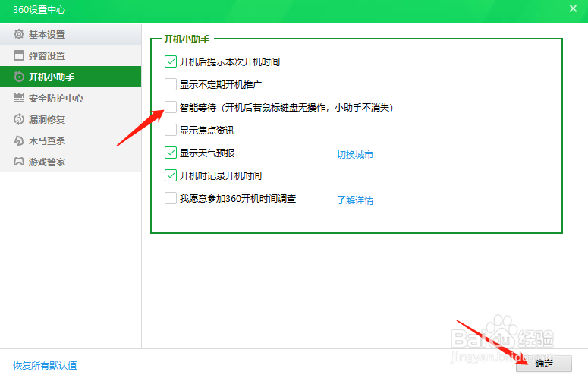Tick 我愿意参加360开机时间调查 checkbox
Image resolution: width=588 pixels, height=378 pixels.
[171, 198]
